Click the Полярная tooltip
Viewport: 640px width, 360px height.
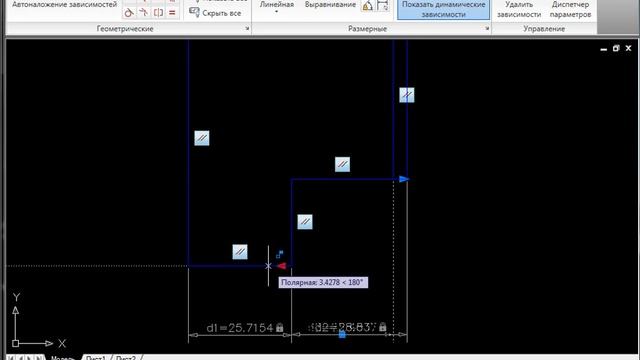click(323, 282)
